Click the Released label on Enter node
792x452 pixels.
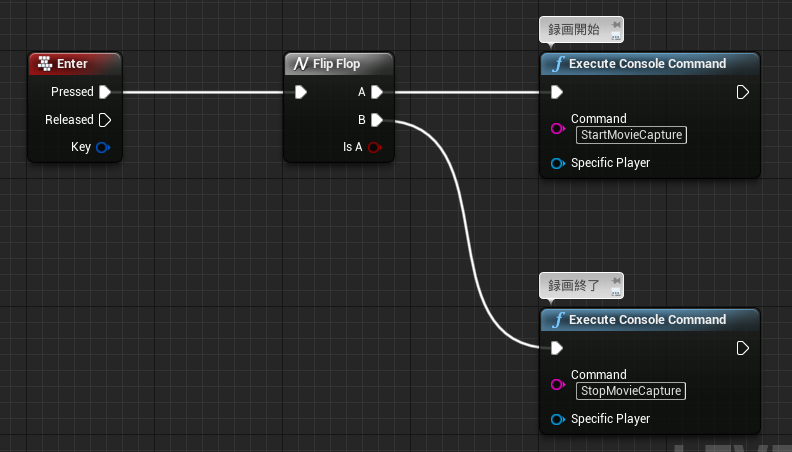point(69,120)
